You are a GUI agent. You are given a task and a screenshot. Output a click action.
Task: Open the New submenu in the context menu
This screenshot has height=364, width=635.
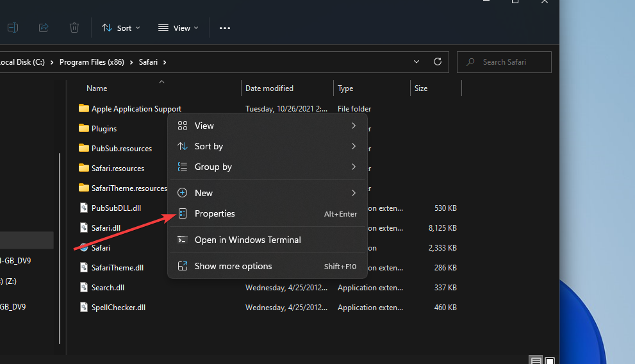click(x=267, y=193)
